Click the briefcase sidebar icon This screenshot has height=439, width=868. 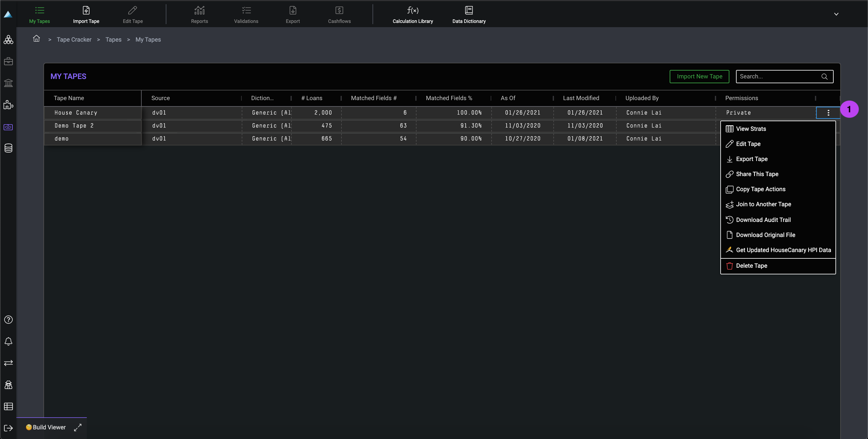[8, 62]
